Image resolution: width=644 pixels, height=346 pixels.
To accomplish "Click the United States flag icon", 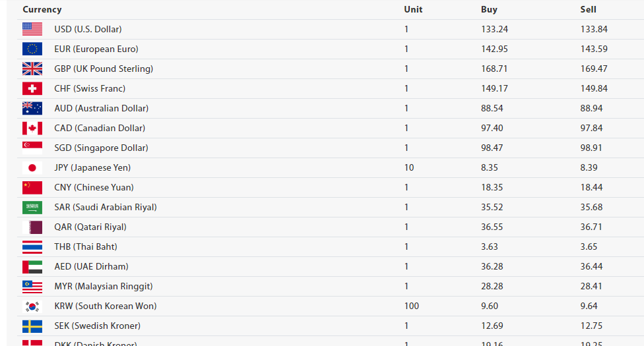I will pyautogui.click(x=32, y=29).
